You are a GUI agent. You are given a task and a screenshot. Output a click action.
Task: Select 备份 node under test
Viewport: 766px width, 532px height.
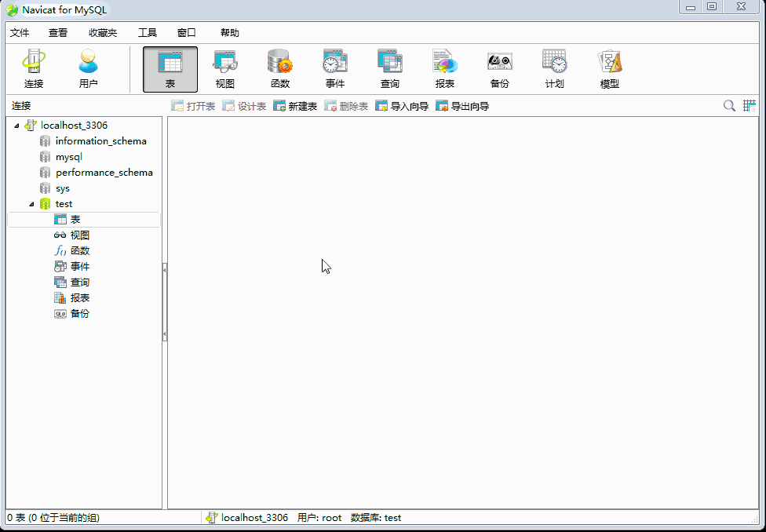click(79, 314)
